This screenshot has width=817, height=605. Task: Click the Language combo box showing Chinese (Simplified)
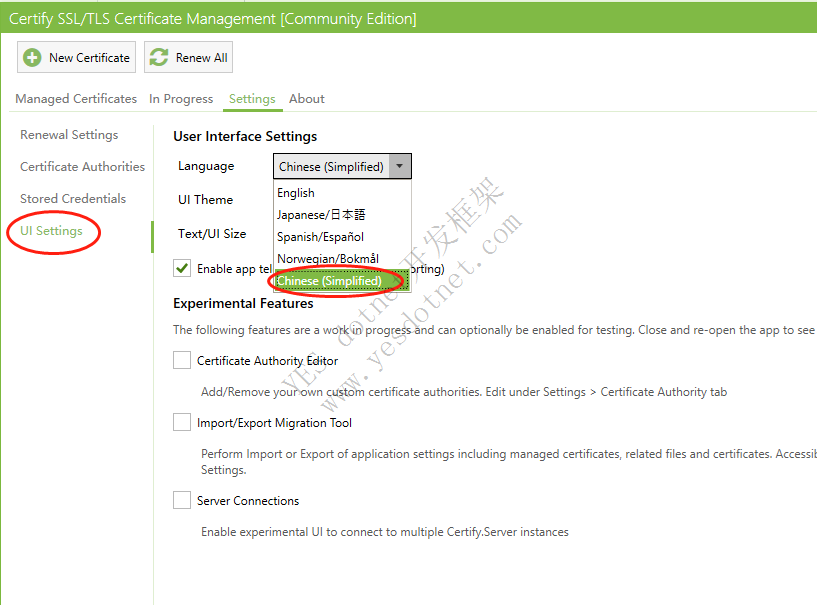342,166
